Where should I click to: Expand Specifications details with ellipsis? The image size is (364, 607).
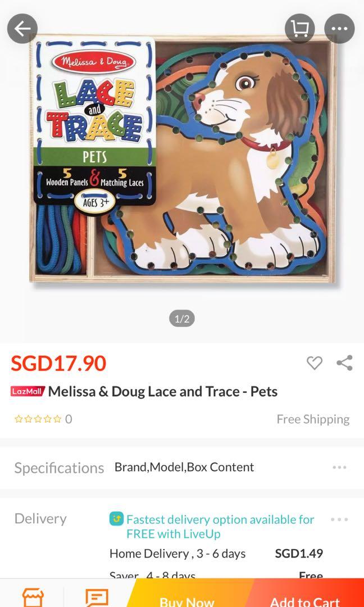[339, 467]
